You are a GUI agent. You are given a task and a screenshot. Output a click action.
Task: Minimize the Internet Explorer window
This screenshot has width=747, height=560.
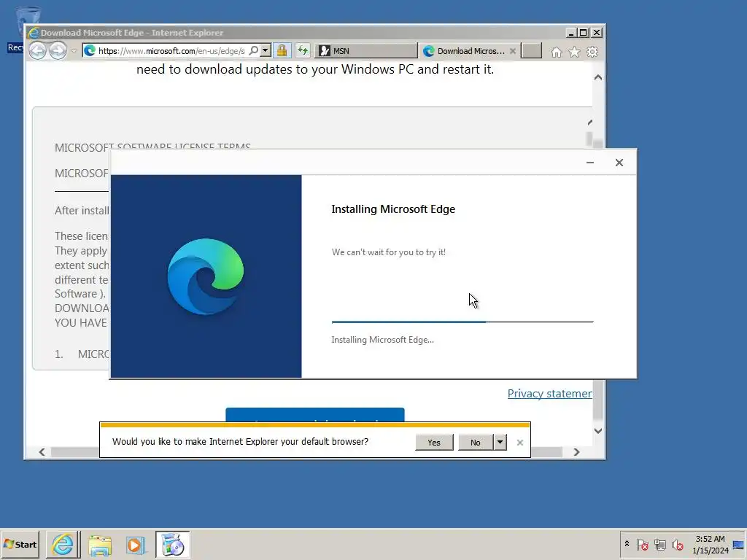click(570, 32)
